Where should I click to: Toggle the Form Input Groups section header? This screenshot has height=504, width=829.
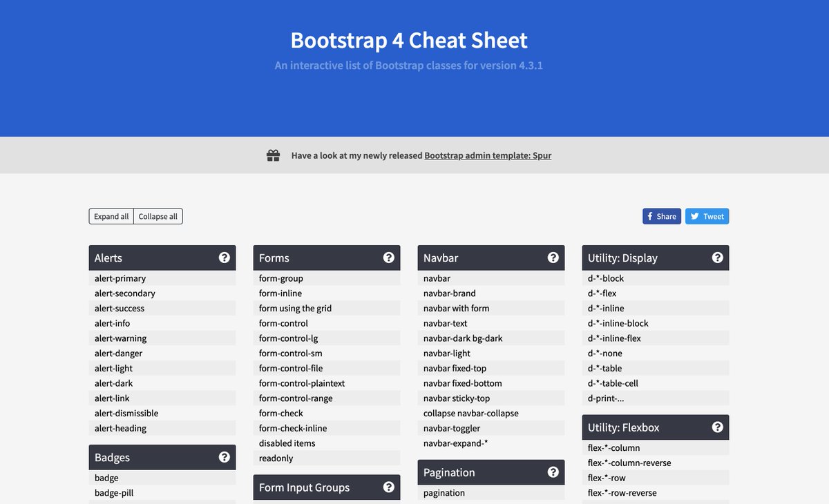coord(327,487)
